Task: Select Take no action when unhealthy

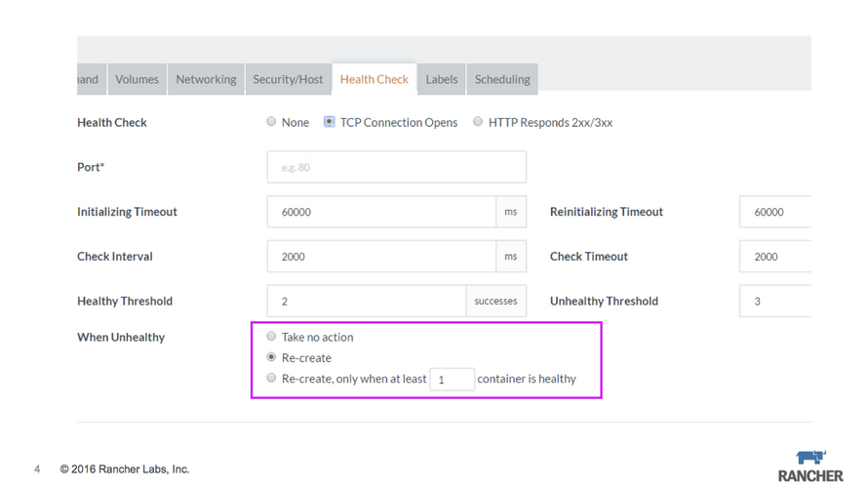Action: [271, 337]
